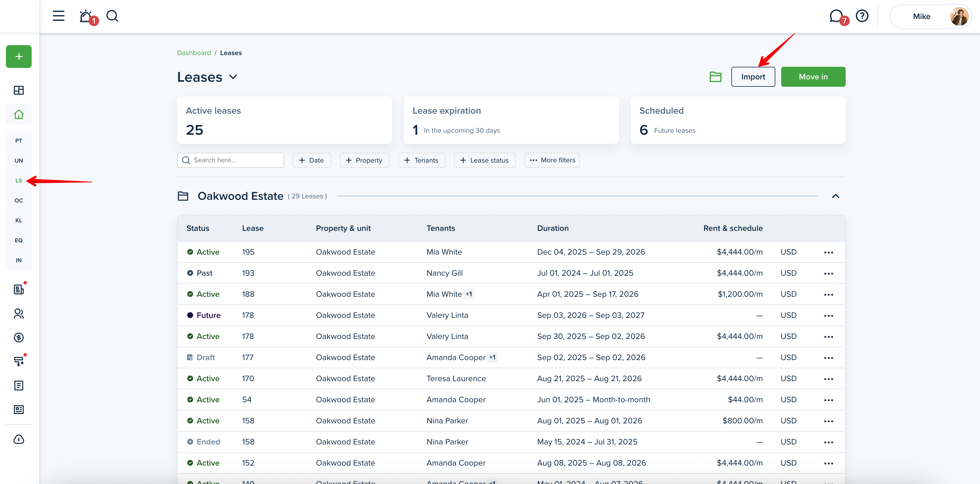Image resolution: width=980 pixels, height=484 pixels.
Task: Open More filters options
Action: tap(552, 161)
